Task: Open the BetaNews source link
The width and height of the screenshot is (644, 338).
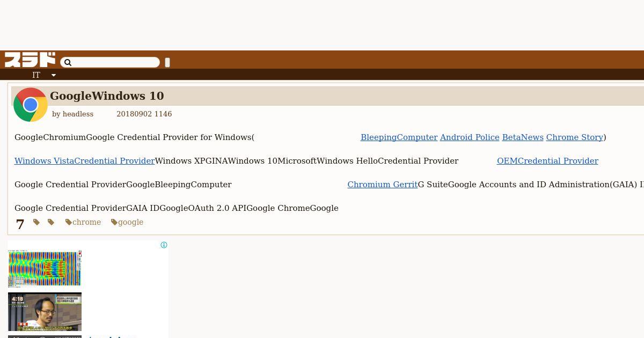Action: 523,137
